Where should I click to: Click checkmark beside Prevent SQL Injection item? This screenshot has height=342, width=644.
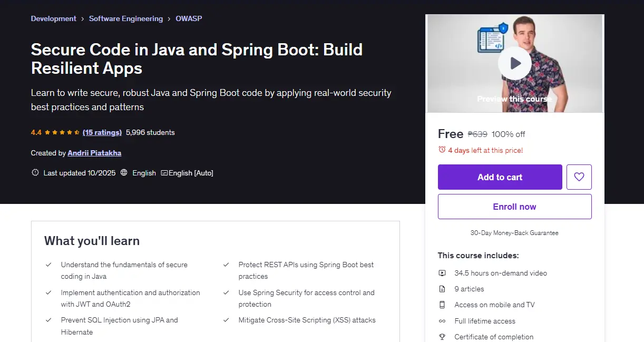[x=48, y=320]
